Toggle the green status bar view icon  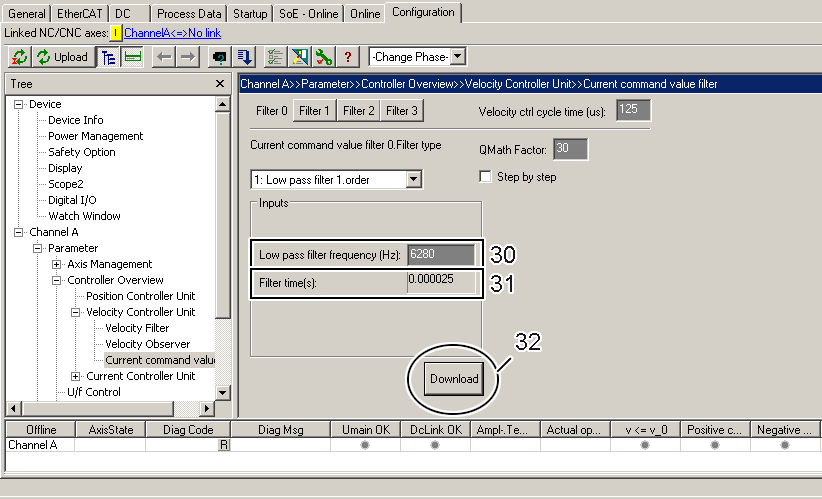pyautogui.click(x=133, y=57)
